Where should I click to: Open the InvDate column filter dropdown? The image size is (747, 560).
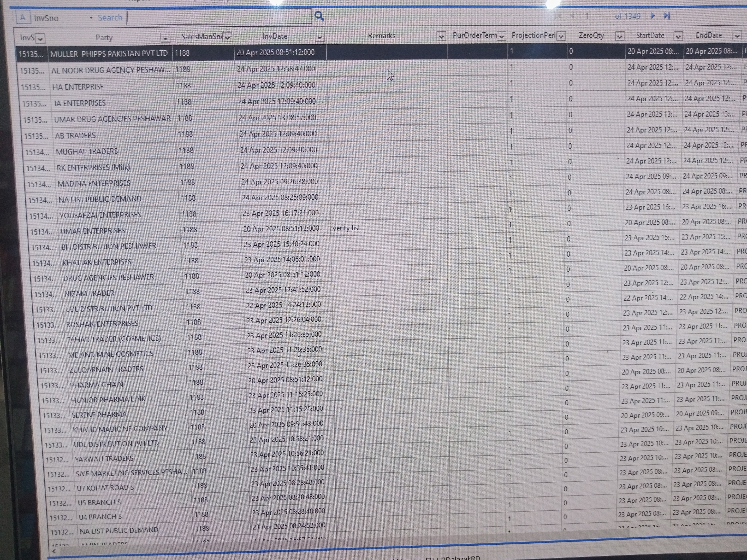pyautogui.click(x=320, y=37)
